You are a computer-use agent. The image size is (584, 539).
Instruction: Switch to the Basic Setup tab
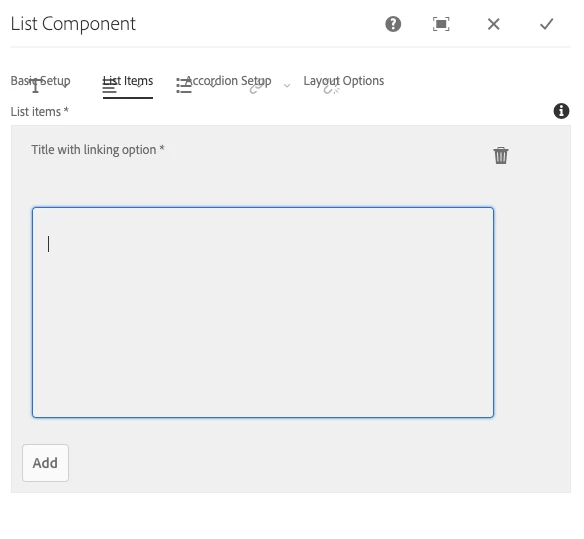(x=40, y=81)
